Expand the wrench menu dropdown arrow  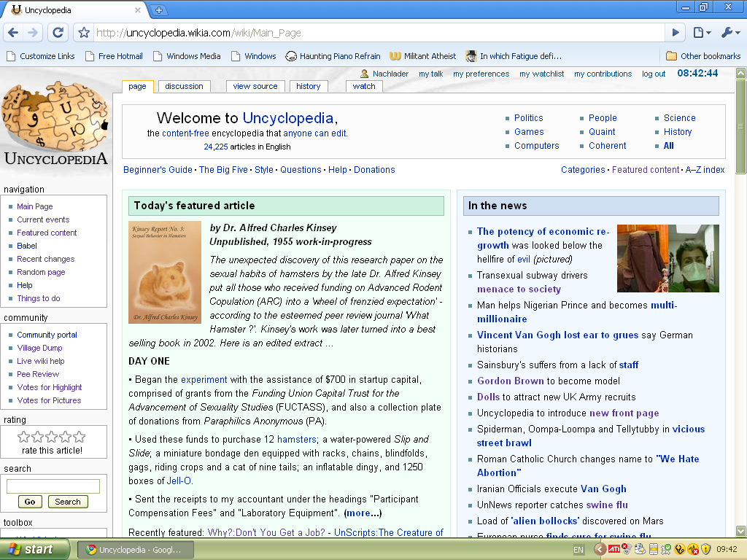click(x=738, y=33)
